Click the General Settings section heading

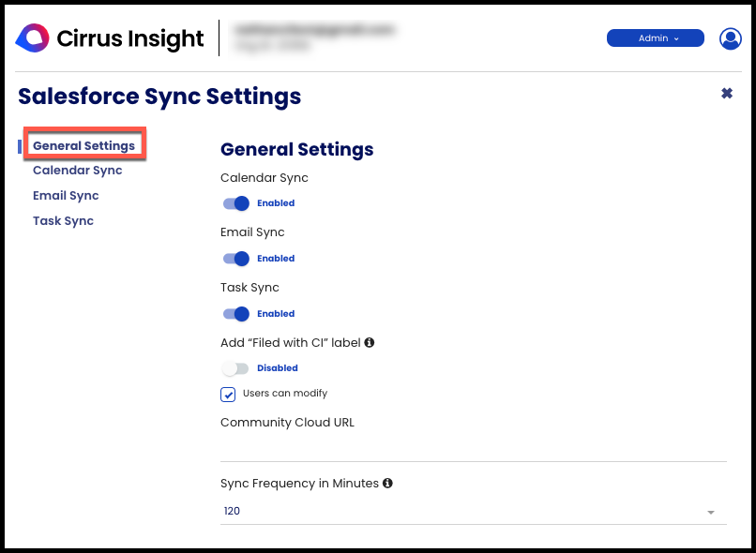(297, 149)
